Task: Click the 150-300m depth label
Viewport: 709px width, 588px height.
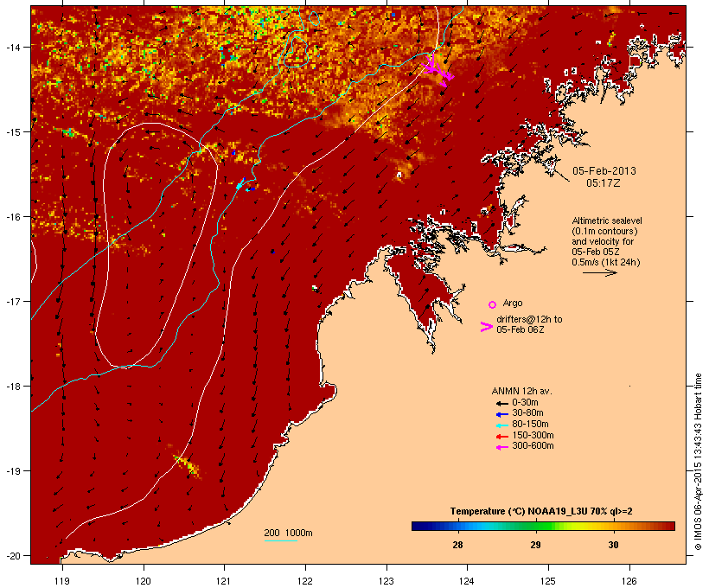Action: pyautogui.click(x=533, y=435)
